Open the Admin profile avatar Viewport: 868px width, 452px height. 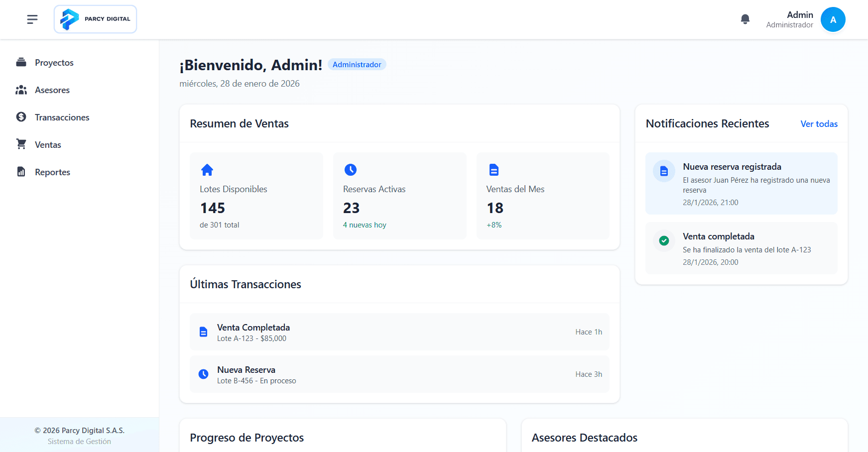click(833, 19)
